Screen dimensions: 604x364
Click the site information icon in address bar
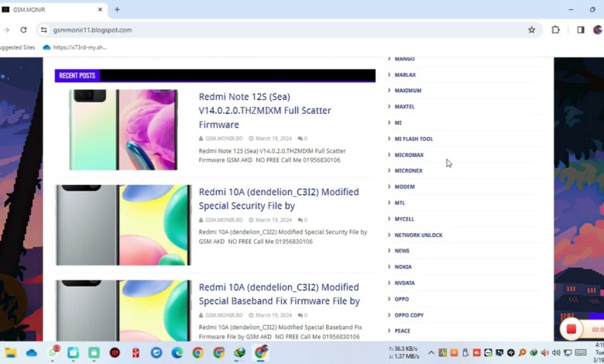coord(44,30)
